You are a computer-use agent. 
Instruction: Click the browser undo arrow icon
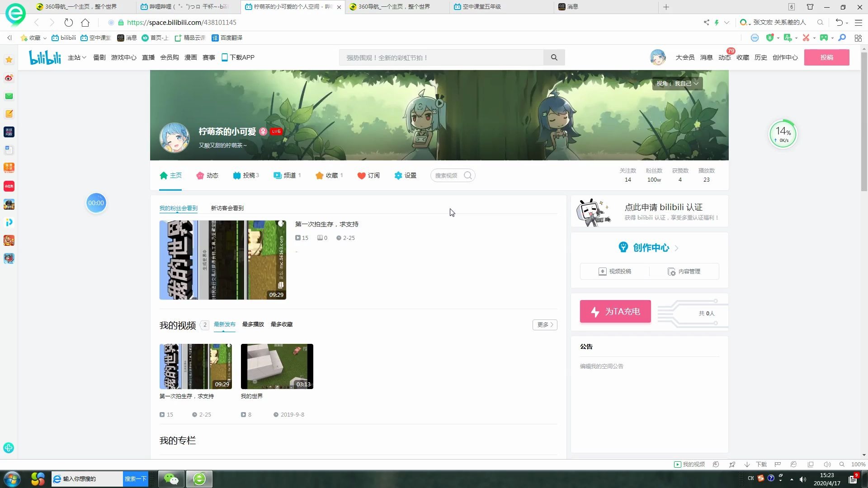tap(839, 22)
